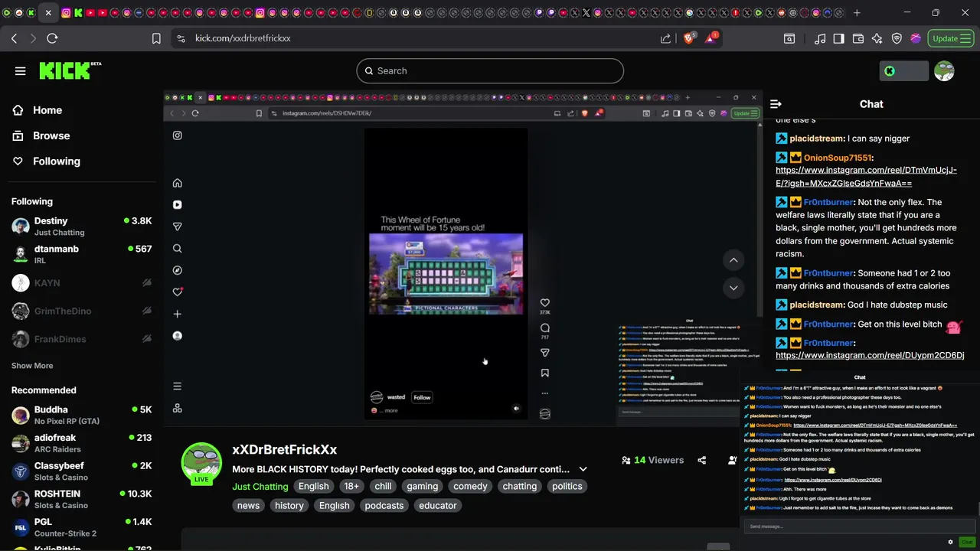The image size is (980, 551).
Task: Open OnionSoup71551's Instagram link in main chat
Action: pos(866,177)
